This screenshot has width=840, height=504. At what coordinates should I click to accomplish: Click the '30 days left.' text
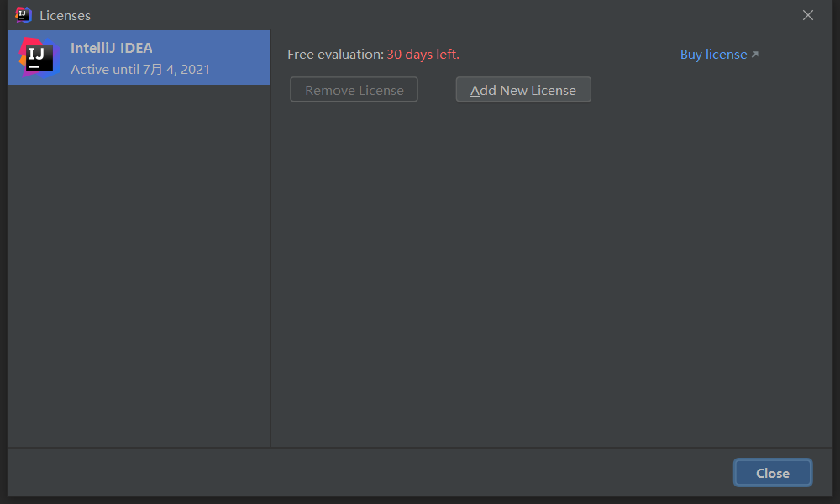click(x=423, y=54)
